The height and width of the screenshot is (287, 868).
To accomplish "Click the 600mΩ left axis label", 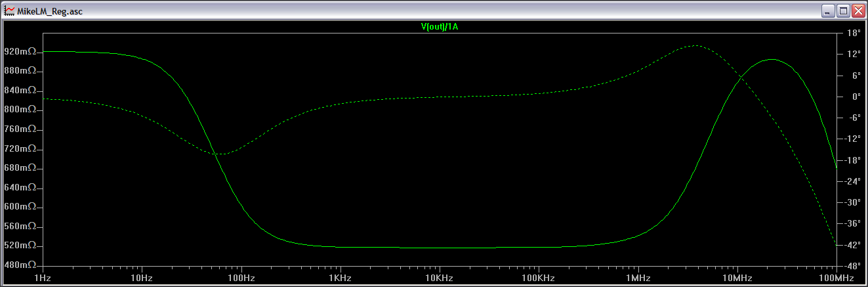I will 19,207.
